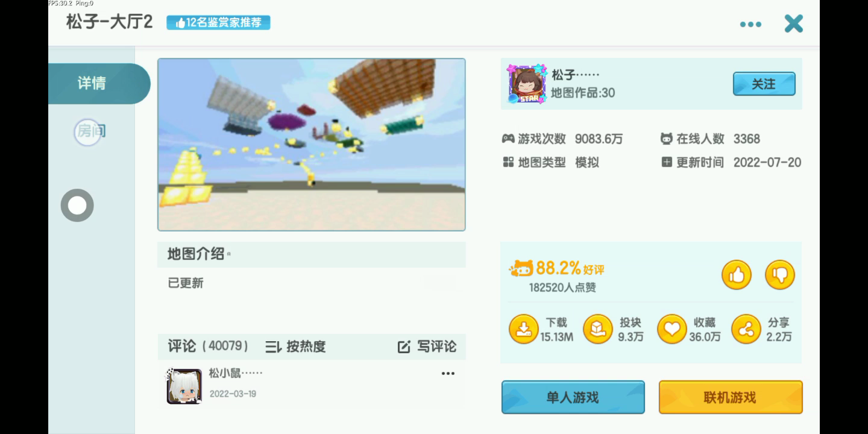Image resolution: width=868 pixels, height=434 pixels.
Task: Open the options dots on 松小鼠's comment
Action: (448, 374)
